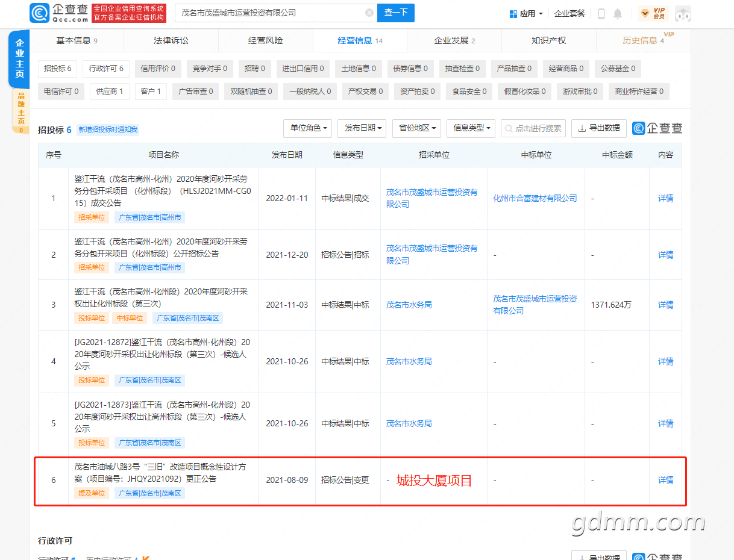Open 详情 for row 5

665,423
